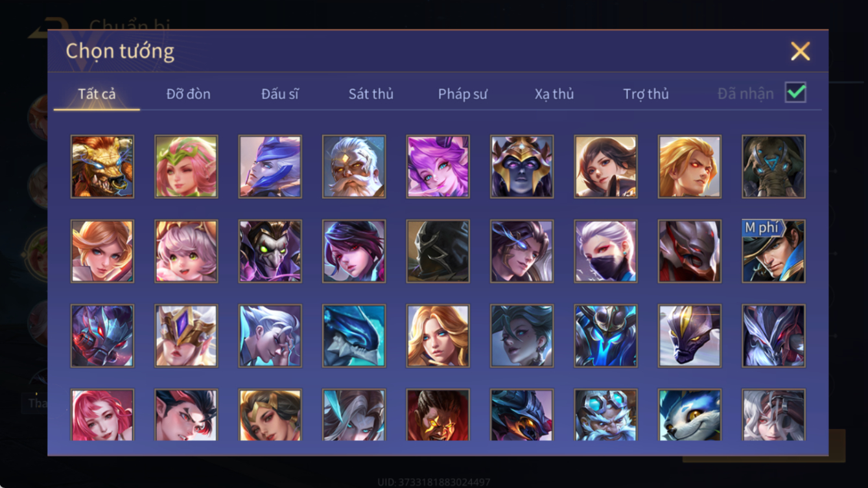Switch to the 'Đỡ đòn' tab
This screenshot has height=488, width=868.
188,94
